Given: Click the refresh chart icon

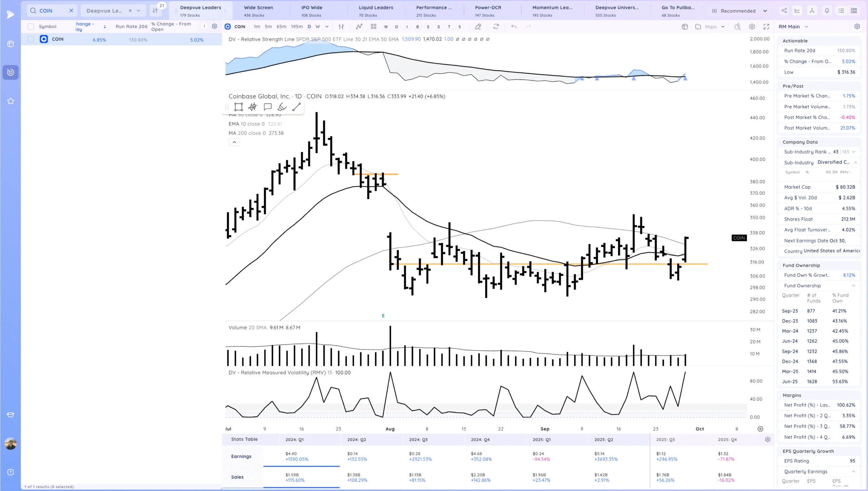Looking at the screenshot, I should pyautogui.click(x=496, y=26).
